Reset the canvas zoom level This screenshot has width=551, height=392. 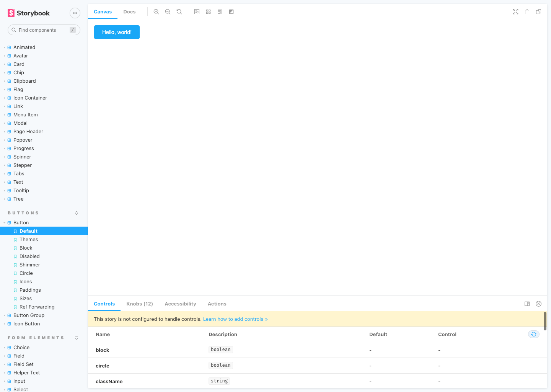tap(179, 11)
